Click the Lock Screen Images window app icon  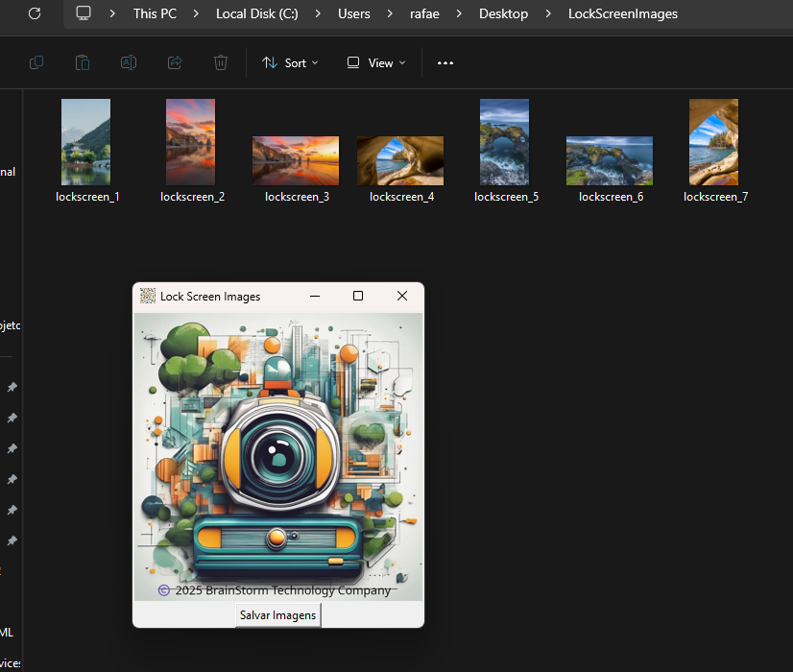point(148,296)
